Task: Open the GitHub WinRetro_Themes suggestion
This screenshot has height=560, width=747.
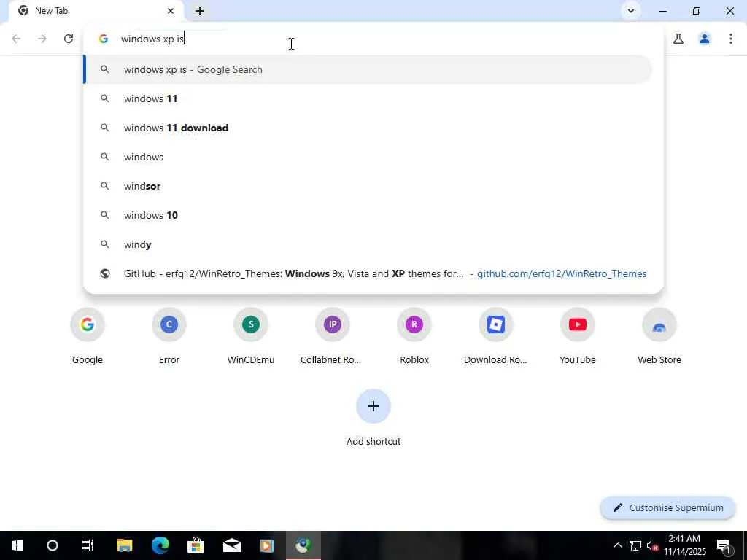Action: pos(368,273)
